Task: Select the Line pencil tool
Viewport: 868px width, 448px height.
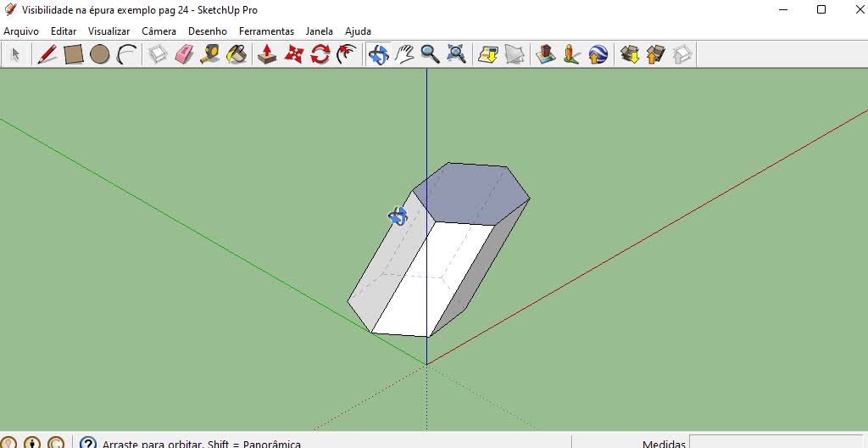Action: tap(47, 54)
